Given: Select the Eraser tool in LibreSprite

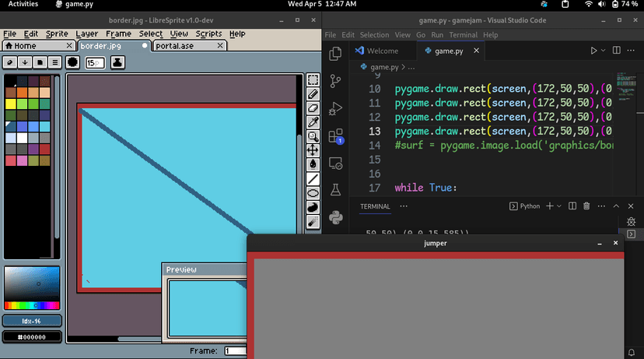Looking at the screenshot, I should pyautogui.click(x=313, y=107).
